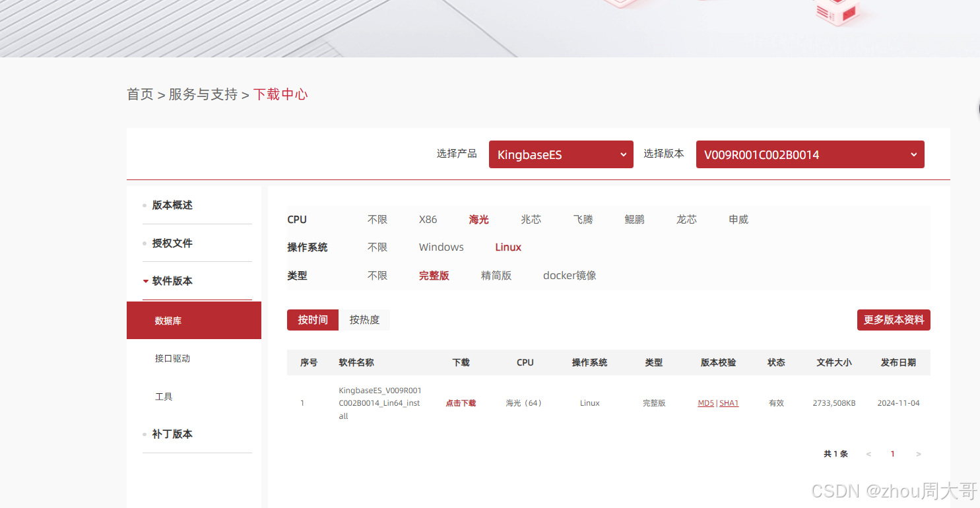Filter type by docker镜像
This screenshot has height=508, width=980.
pos(570,276)
